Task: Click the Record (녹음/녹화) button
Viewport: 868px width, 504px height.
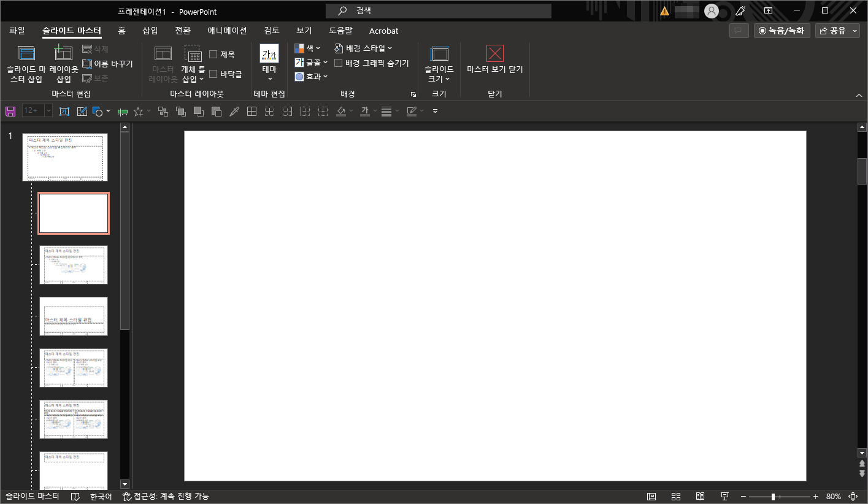Action: pyautogui.click(x=782, y=31)
